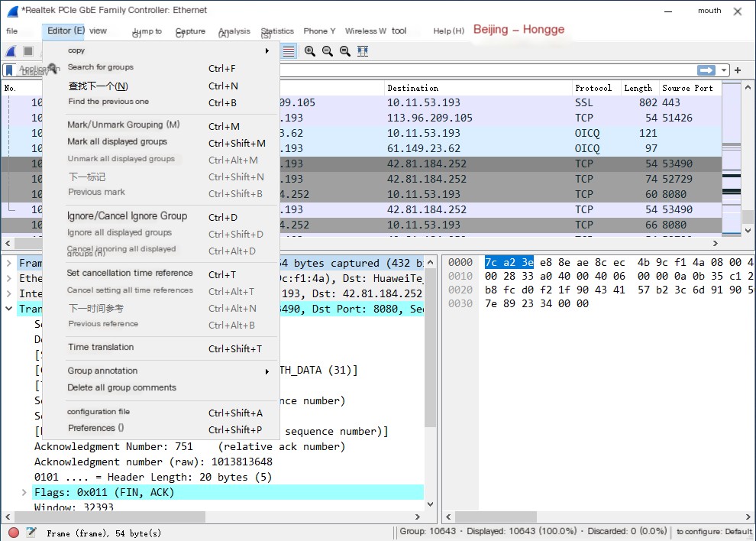Click the packet list vertical scrollbar thumb
Viewport: 756px width, 541px height.
[748, 217]
